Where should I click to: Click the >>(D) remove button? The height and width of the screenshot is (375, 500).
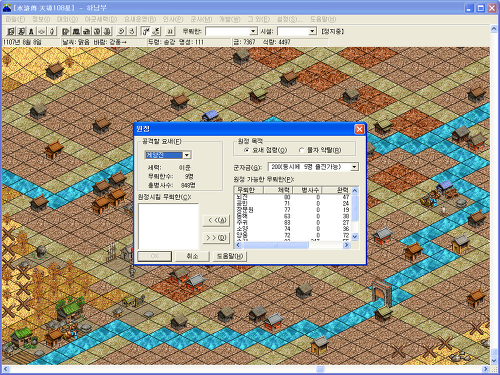[x=216, y=238]
